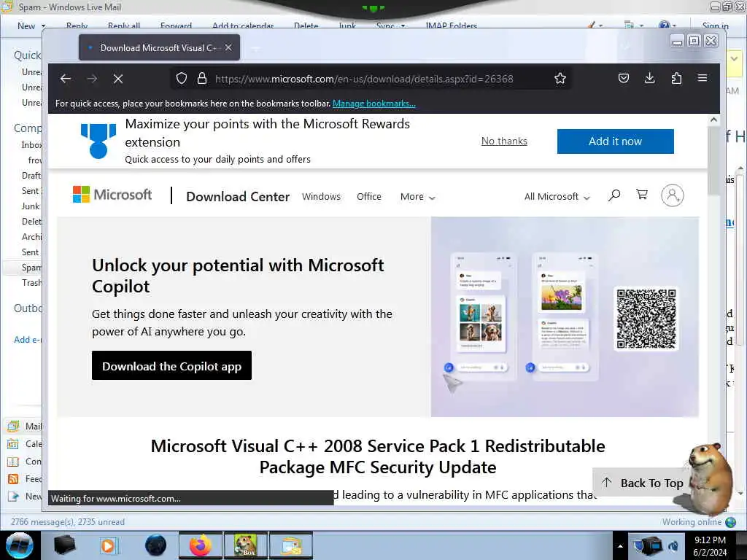Open the Pocket save icon

(624, 78)
